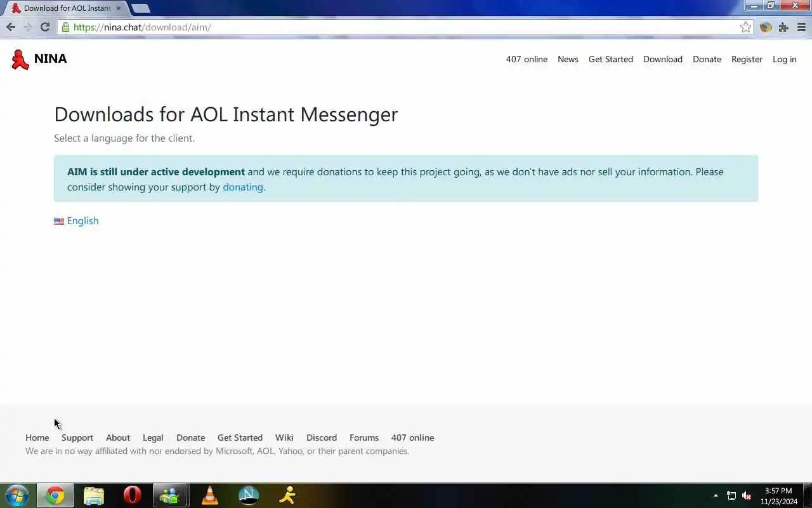The height and width of the screenshot is (508, 812).
Task: Open Donate in the top navigation
Action: pos(707,59)
